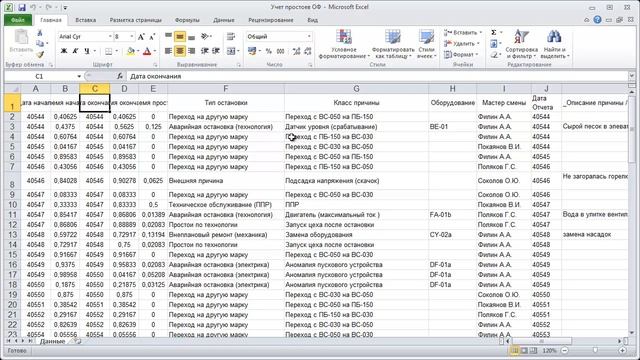Switch to the Рецензирование tab
Viewport: 640px width, 360px height.
(271, 20)
